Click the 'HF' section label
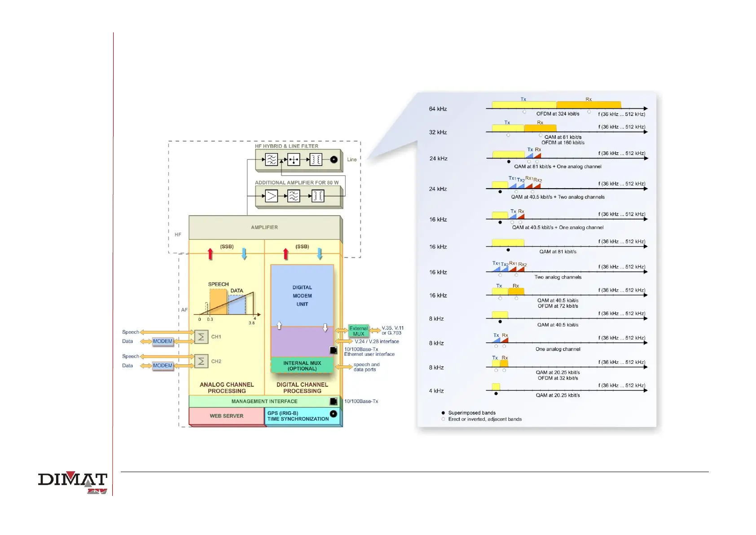This screenshot has width=756, height=535. (178, 234)
